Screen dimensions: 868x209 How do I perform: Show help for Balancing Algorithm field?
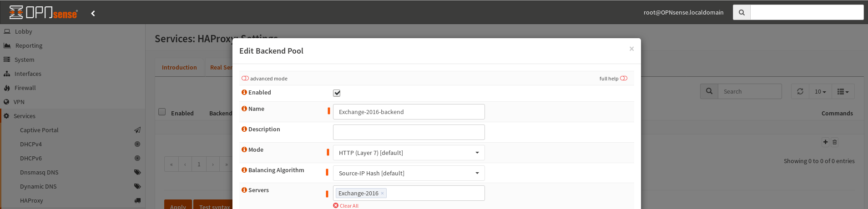pos(244,170)
